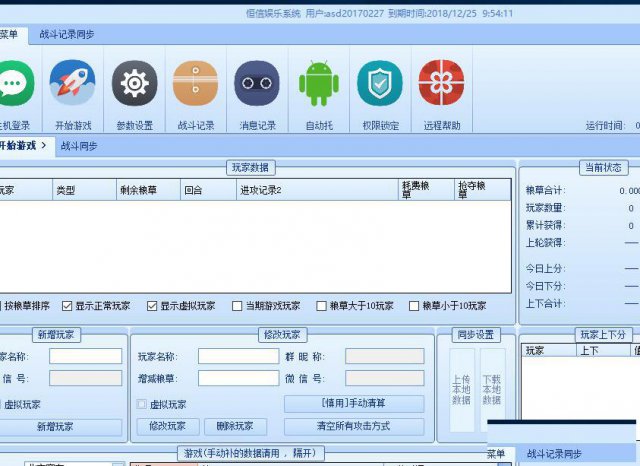Focus the 增减粮草 input field
Screen dimensions: 640x466
[238, 378]
